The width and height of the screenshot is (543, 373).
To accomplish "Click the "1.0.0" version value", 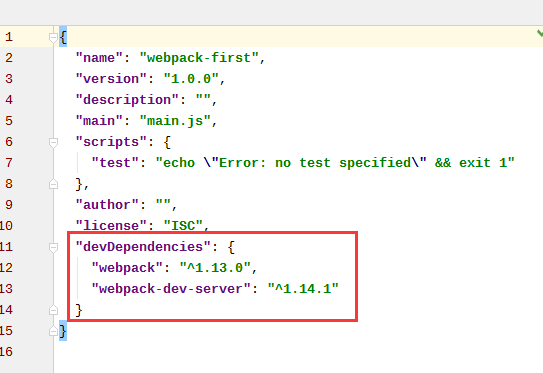I will click(x=191, y=79).
